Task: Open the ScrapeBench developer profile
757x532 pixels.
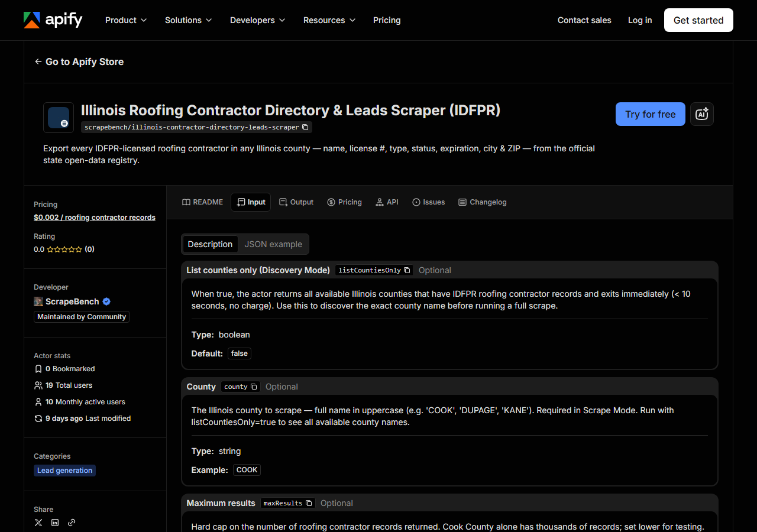Action: [72, 301]
